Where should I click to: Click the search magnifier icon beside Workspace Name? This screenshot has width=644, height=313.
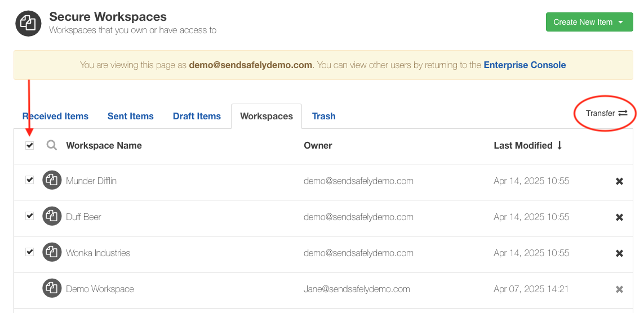[52, 145]
